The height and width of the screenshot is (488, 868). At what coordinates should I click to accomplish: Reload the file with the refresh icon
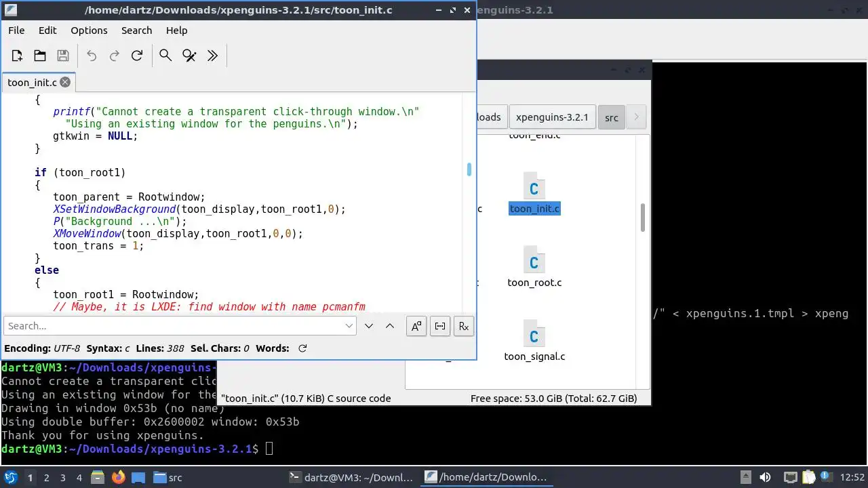point(137,56)
